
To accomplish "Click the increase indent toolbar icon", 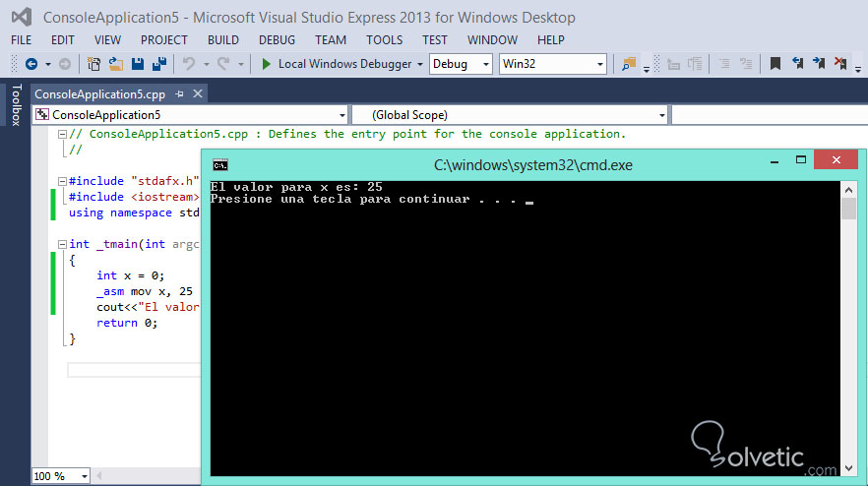I will pos(695,64).
